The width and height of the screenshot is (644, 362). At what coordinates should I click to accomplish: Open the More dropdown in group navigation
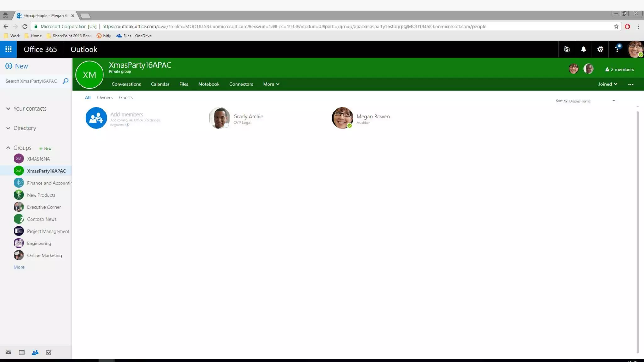pos(271,84)
